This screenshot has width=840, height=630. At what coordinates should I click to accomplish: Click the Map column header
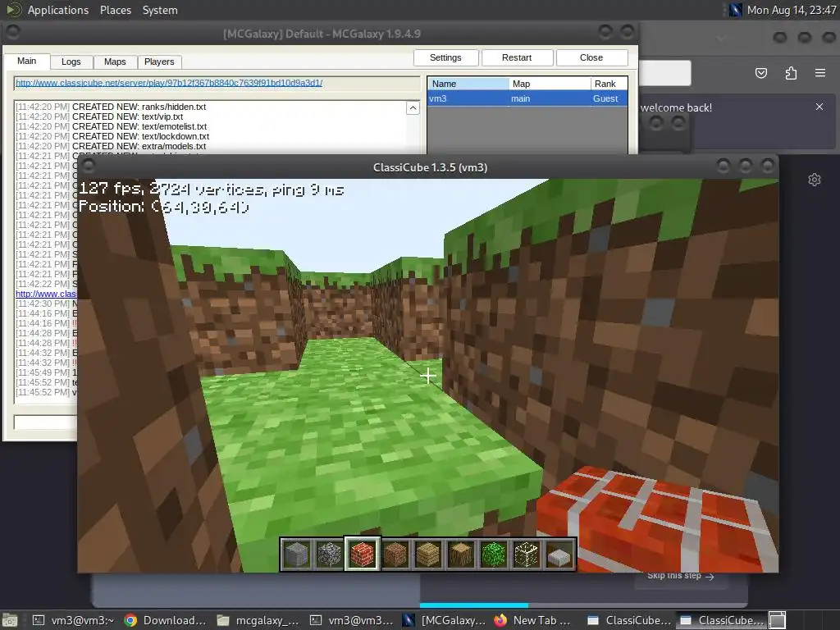(x=550, y=84)
